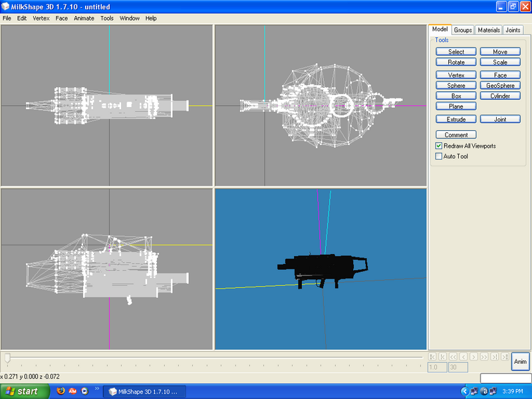Click the animation timeline slider handle

(7, 358)
